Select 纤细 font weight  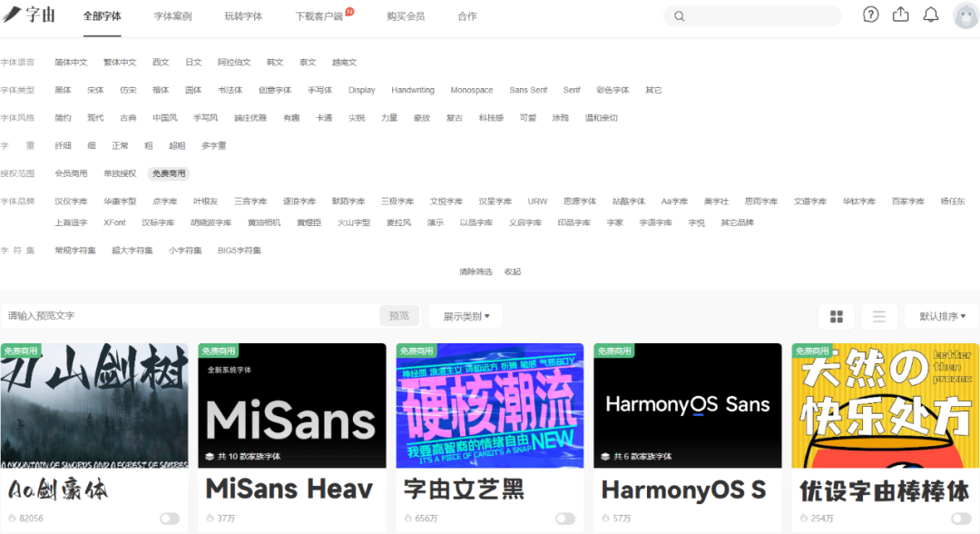point(63,145)
